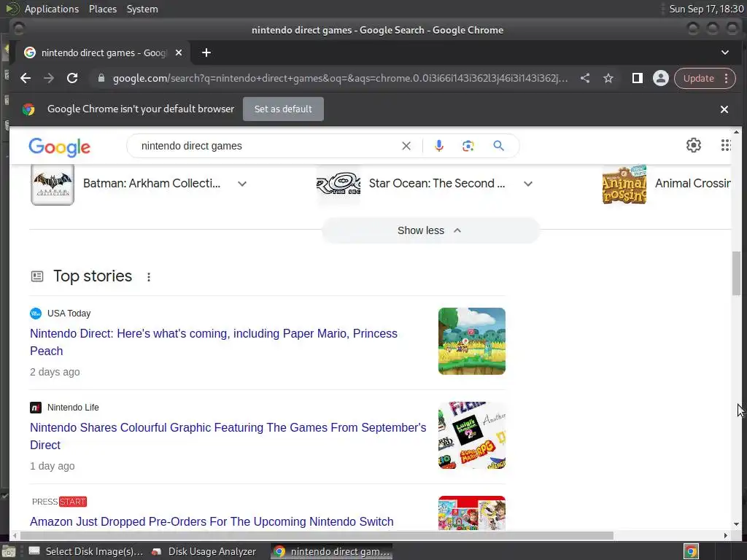This screenshot has width=747, height=560.
Task: Open the System menu
Action: tap(142, 9)
